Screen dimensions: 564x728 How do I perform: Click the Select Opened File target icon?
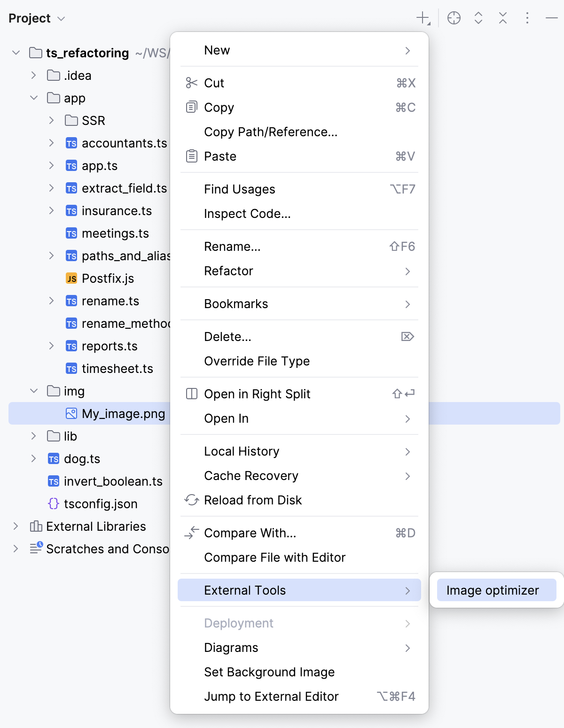tap(454, 18)
